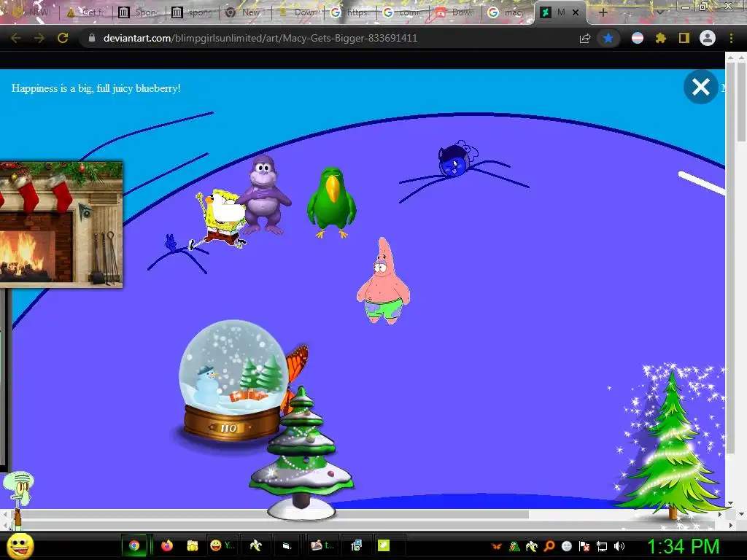
Task: Open the Chrome three-dot menu
Action: coord(731,38)
